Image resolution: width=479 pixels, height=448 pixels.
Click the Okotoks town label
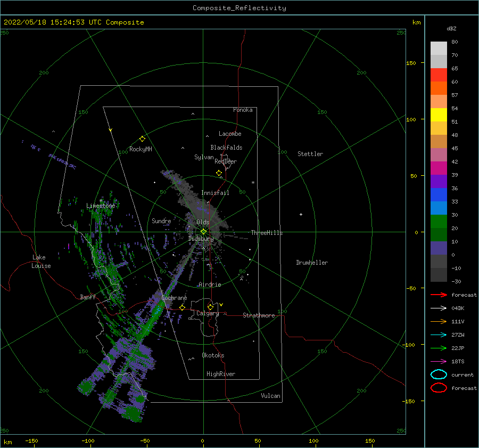(213, 356)
